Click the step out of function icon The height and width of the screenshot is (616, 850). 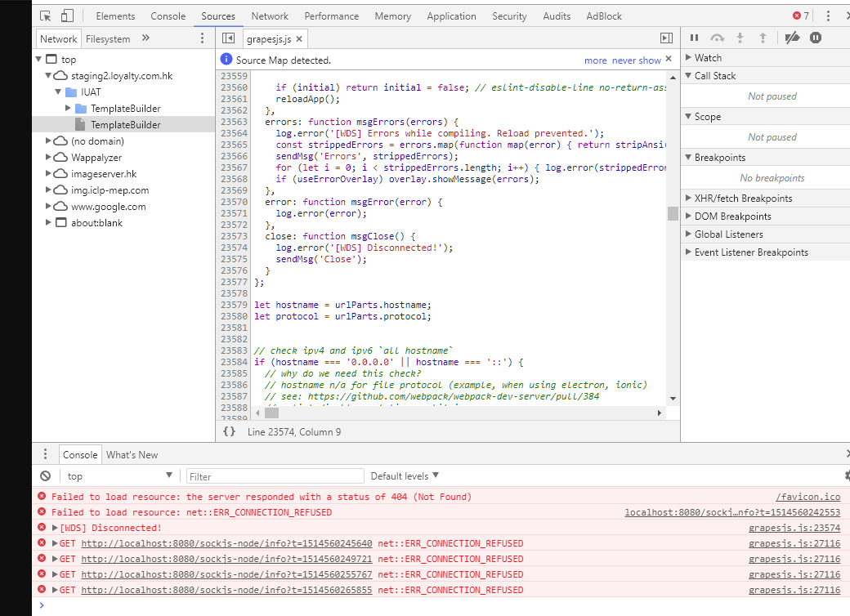pyautogui.click(x=763, y=38)
